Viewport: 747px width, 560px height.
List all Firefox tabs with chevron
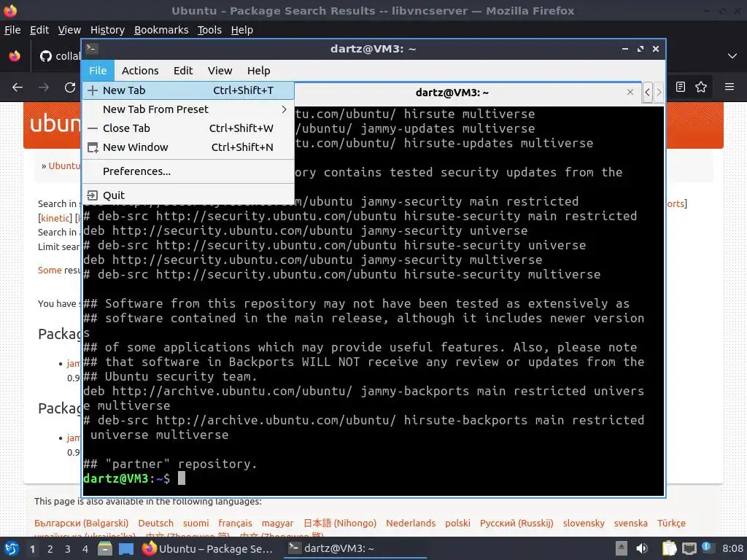point(732,56)
